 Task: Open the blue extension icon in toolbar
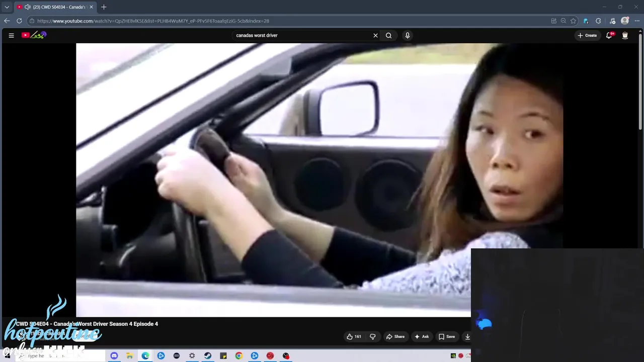click(x=586, y=21)
